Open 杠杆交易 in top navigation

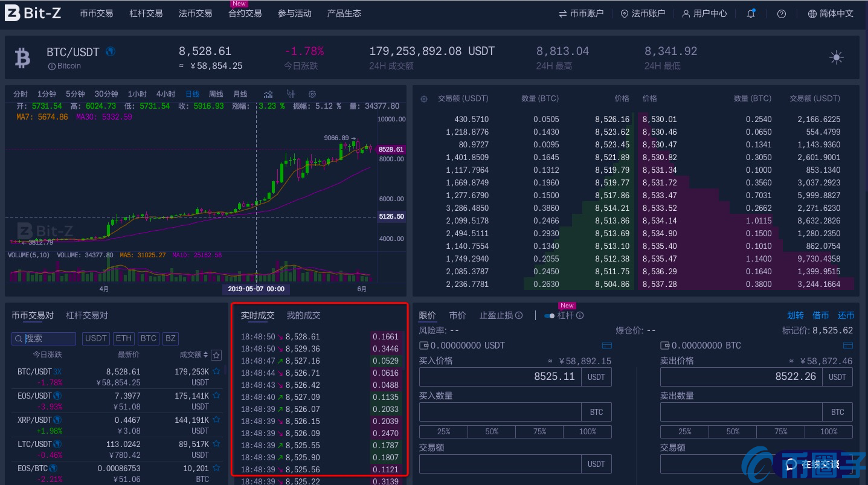146,13
